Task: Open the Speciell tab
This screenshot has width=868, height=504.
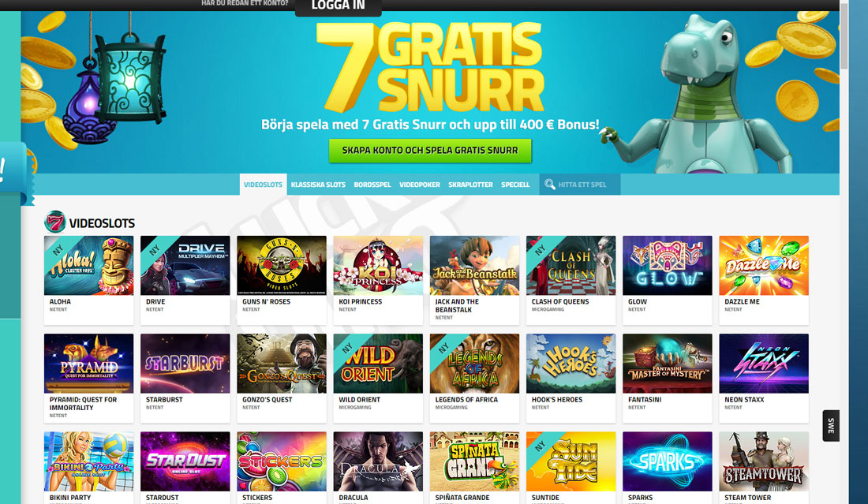Action: tap(515, 185)
